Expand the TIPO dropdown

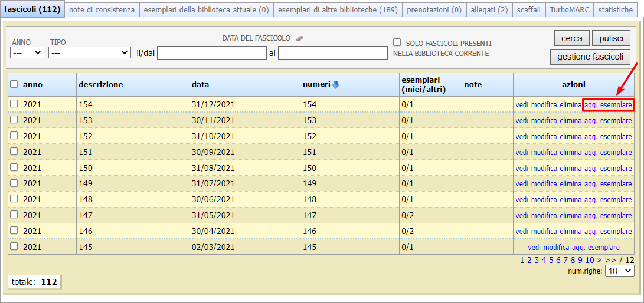[90, 52]
